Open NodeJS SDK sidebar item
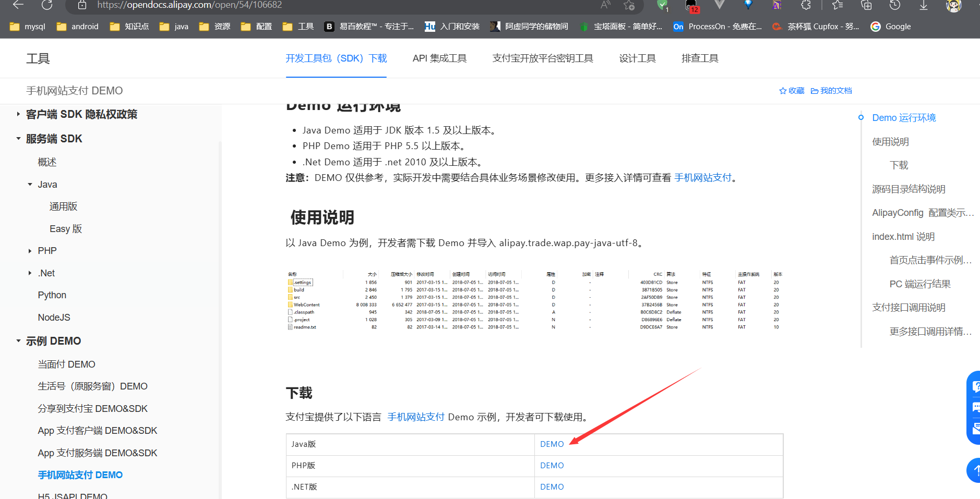The height and width of the screenshot is (499, 980). tap(54, 318)
